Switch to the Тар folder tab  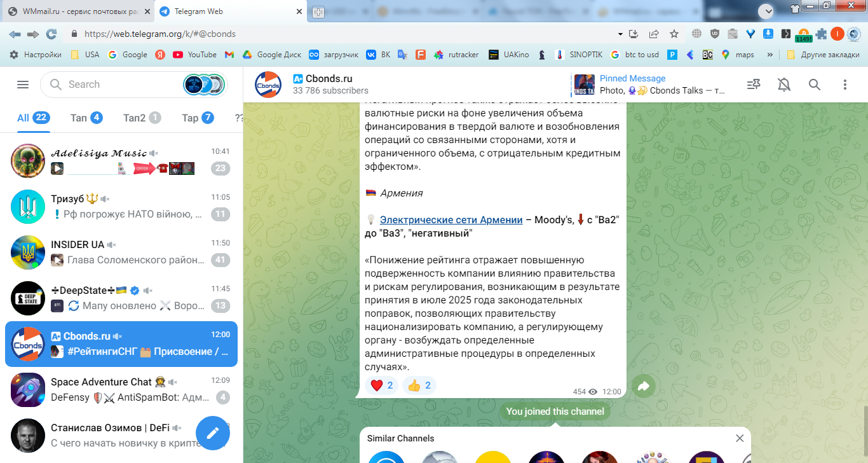pyautogui.click(x=198, y=118)
